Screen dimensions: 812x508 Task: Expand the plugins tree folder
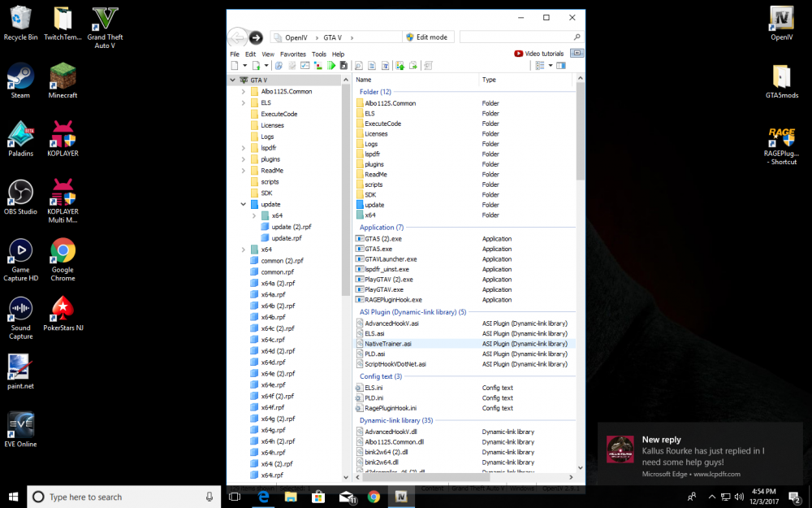(x=244, y=159)
